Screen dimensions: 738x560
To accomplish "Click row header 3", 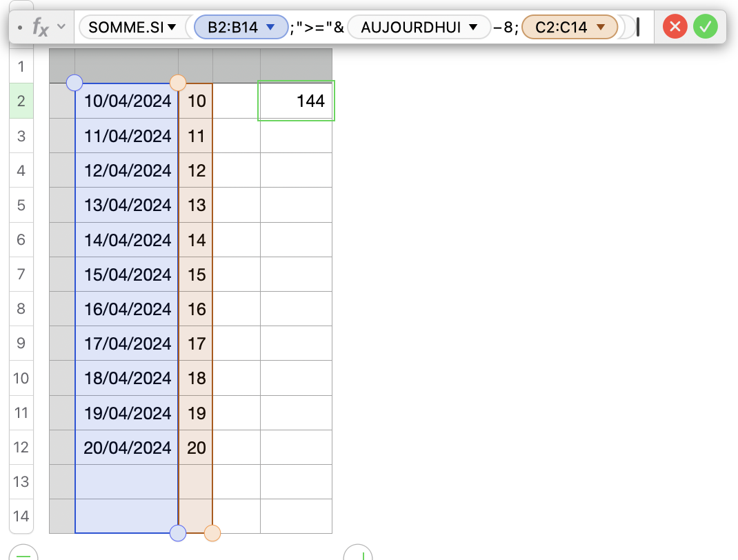I will (x=21, y=136).
